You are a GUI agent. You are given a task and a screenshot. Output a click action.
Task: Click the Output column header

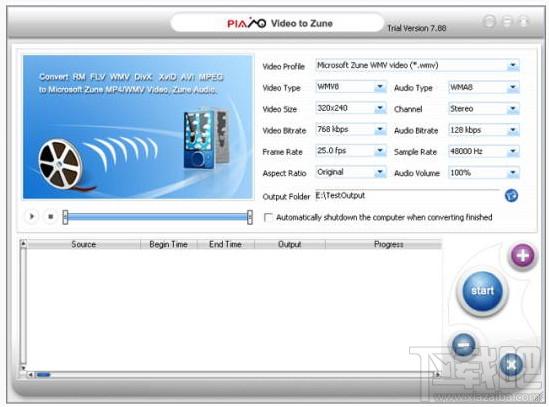290,244
